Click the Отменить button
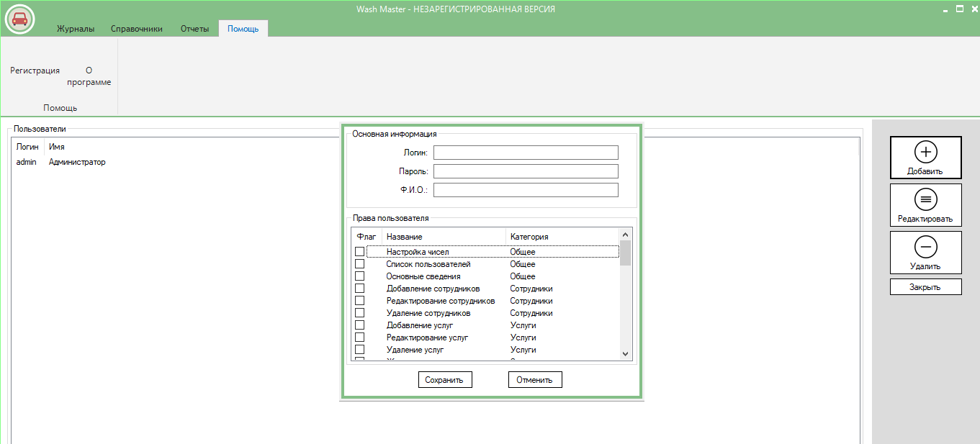Screen dimensions: 980x444 [535, 379]
